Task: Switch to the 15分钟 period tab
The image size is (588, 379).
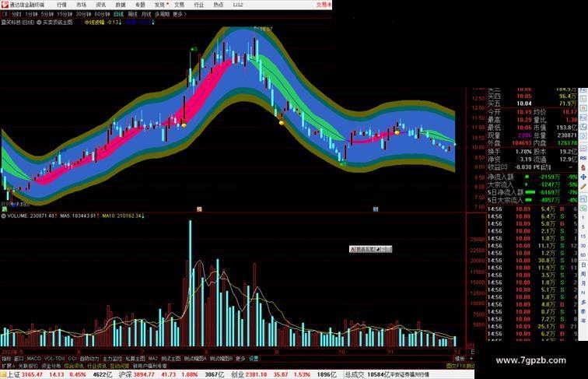Action: 65,14
